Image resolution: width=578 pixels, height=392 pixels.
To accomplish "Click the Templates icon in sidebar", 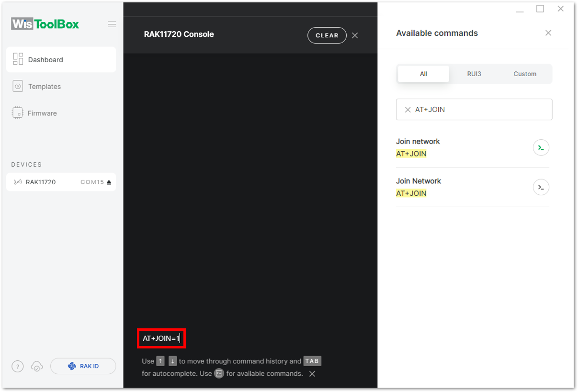I will 18,86.
